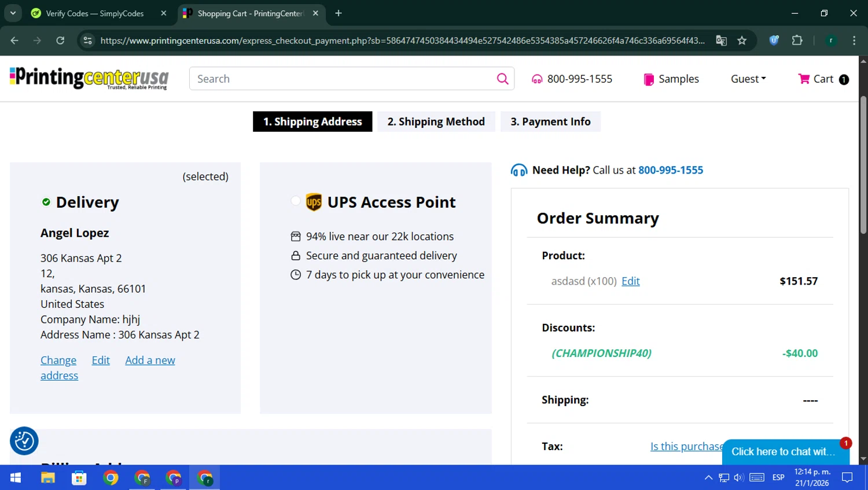
Task: Click the Edit link next to asdasd (x100)
Action: (630, 281)
